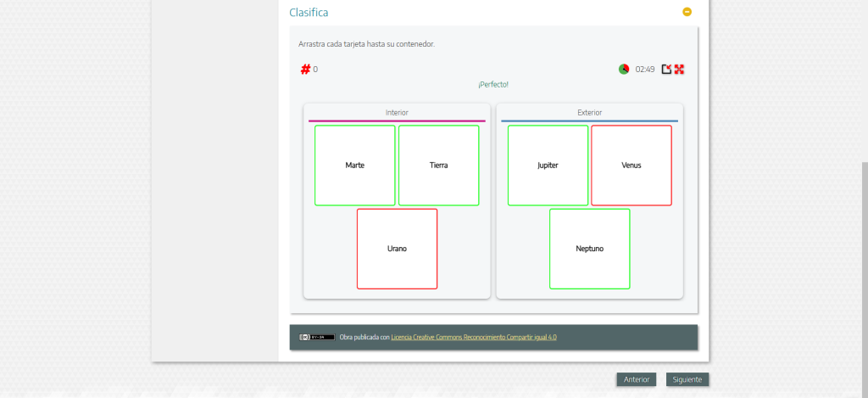Click the Interior container header
Viewport: 868px width, 398px height.
point(397,113)
